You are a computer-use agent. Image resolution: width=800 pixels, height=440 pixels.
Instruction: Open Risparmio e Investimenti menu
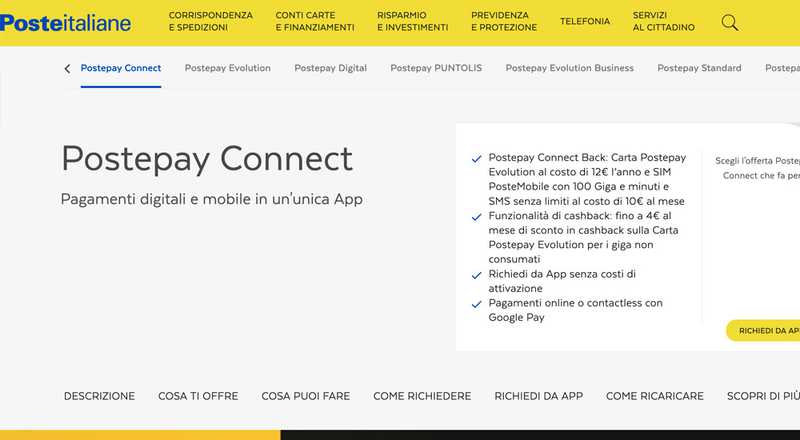click(412, 21)
